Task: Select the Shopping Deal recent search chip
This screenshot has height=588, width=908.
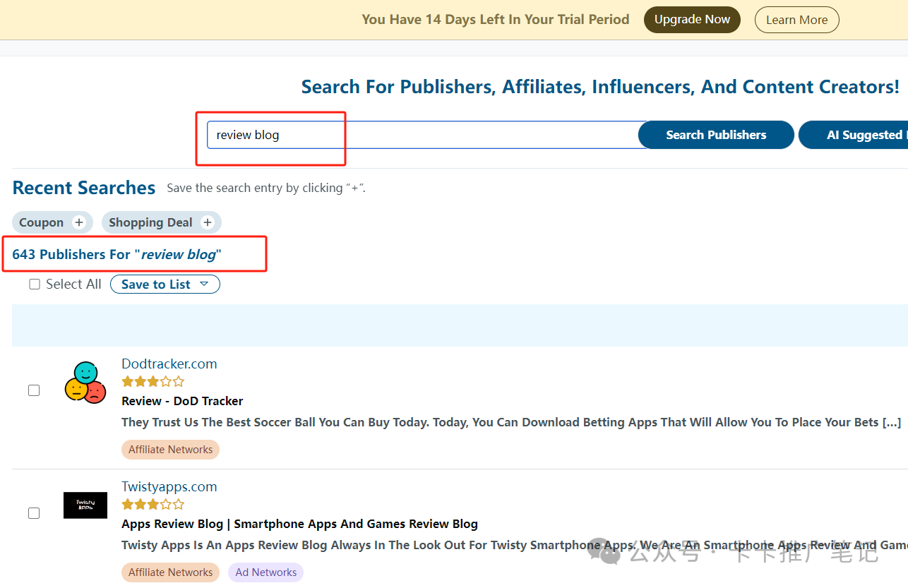Action: point(162,222)
